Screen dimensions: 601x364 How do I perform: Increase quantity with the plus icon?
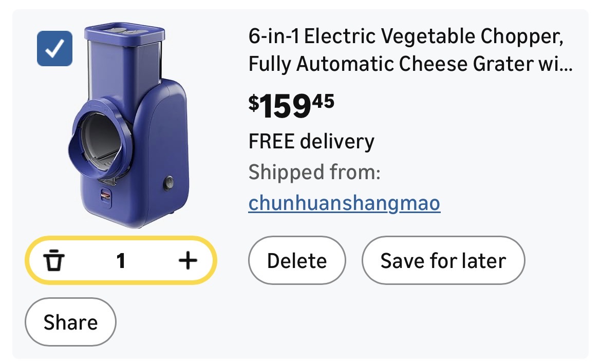coord(187,261)
